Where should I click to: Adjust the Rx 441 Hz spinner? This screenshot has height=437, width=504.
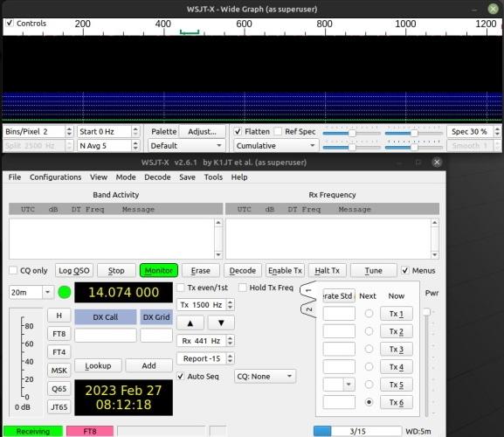tap(206, 341)
